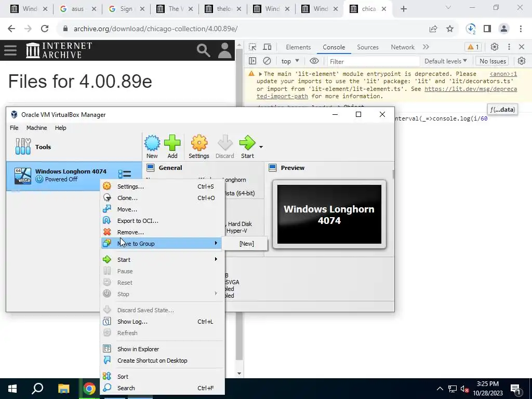The image size is (532, 399).
Task: Click [New] in the group submenu
Action: point(246,244)
